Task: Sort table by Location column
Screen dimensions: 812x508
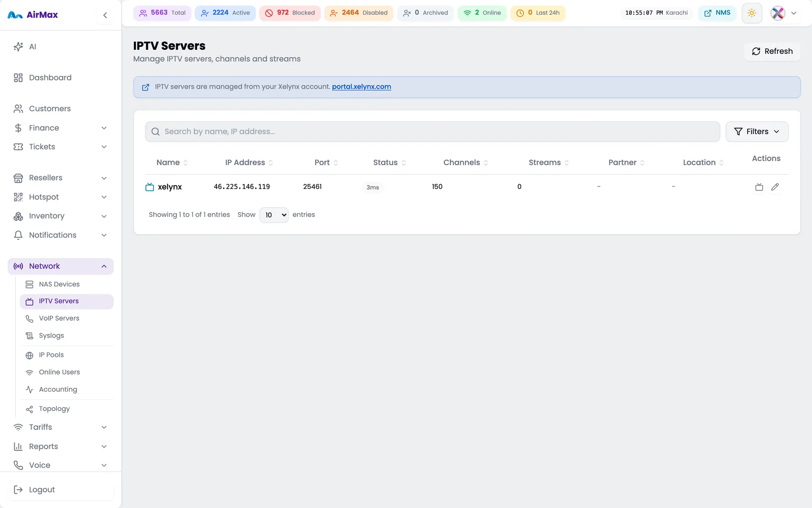Action: click(x=703, y=163)
